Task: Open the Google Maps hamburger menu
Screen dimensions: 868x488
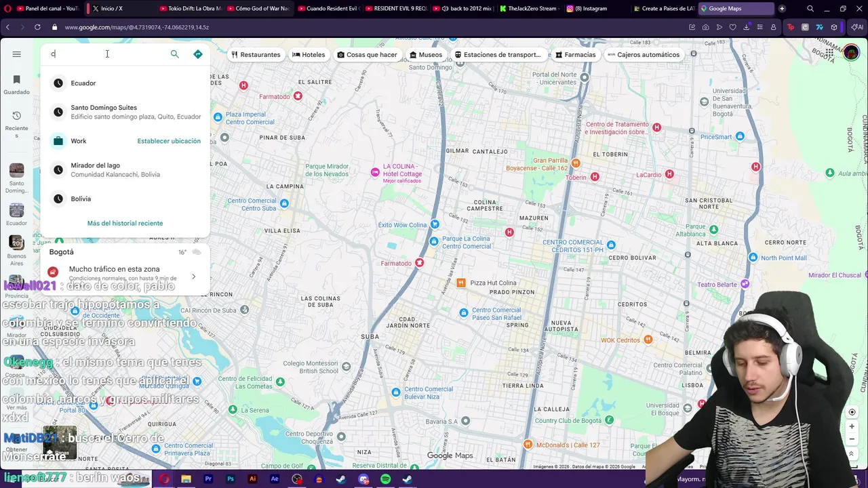Action: [x=17, y=54]
